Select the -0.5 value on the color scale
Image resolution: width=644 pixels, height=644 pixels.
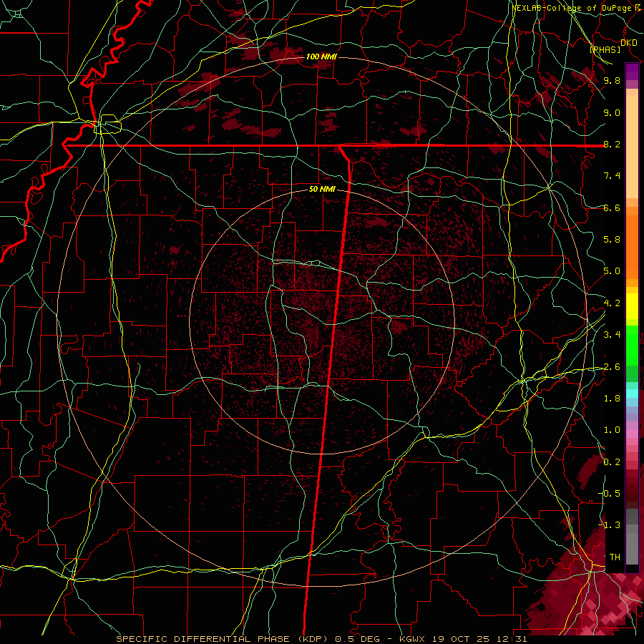coord(610,494)
